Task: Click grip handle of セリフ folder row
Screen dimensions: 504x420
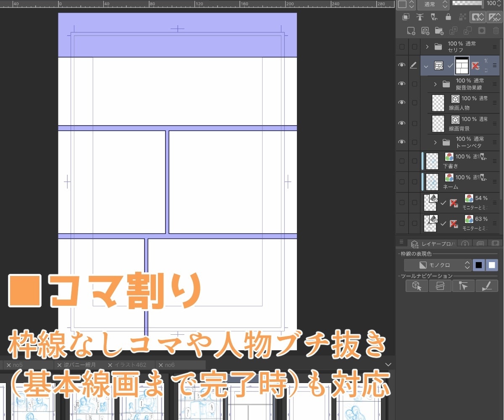Action: point(495,47)
